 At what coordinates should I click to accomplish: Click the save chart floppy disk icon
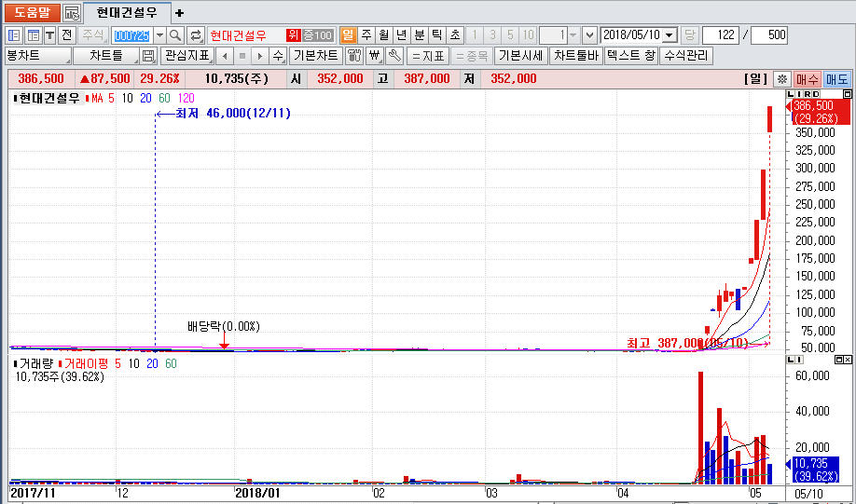pos(148,56)
